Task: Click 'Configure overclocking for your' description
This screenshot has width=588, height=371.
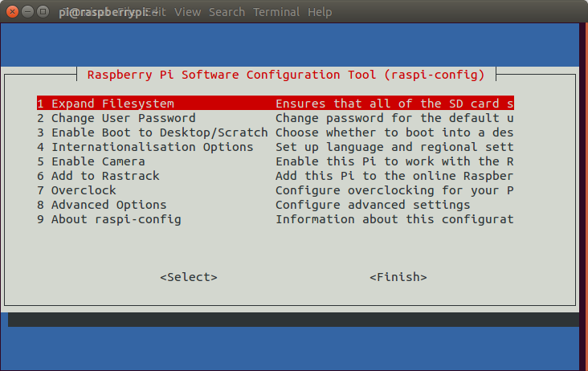Action: pyautogui.click(x=394, y=190)
